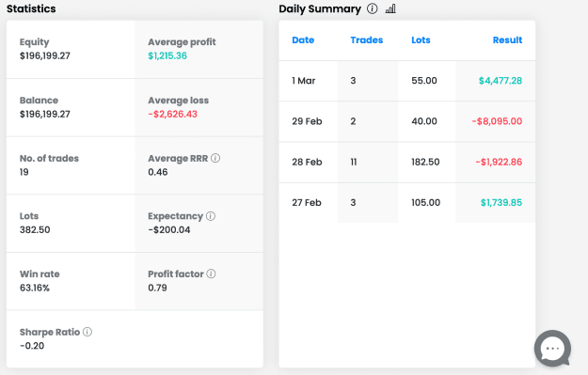
Task: Click the bar chart icon beside Daily Summary
Action: coord(390,8)
